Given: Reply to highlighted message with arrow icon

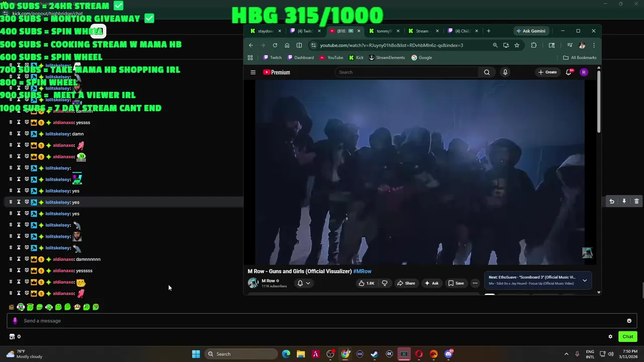Looking at the screenshot, I should [612, 201].
